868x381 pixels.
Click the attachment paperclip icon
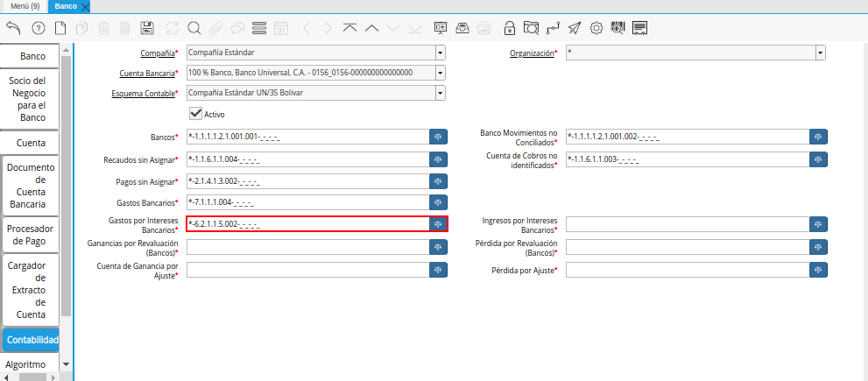coord(215,28)
